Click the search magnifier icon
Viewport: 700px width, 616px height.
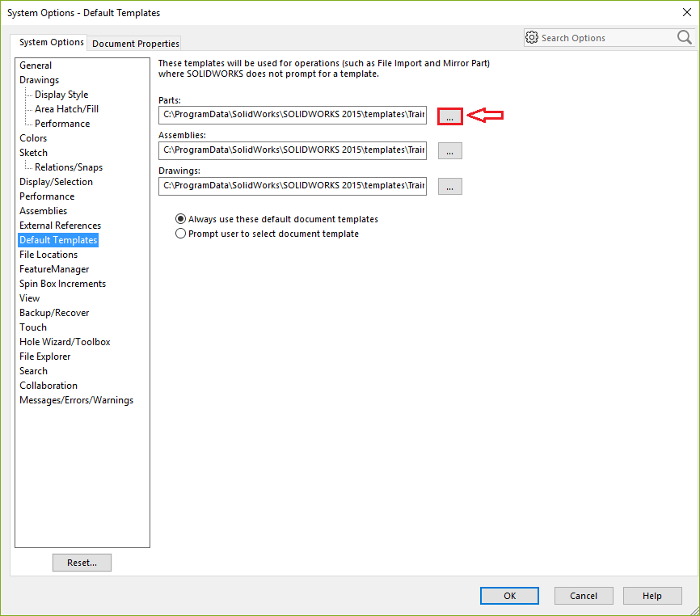pyautogui.click(x=684, y=37)
